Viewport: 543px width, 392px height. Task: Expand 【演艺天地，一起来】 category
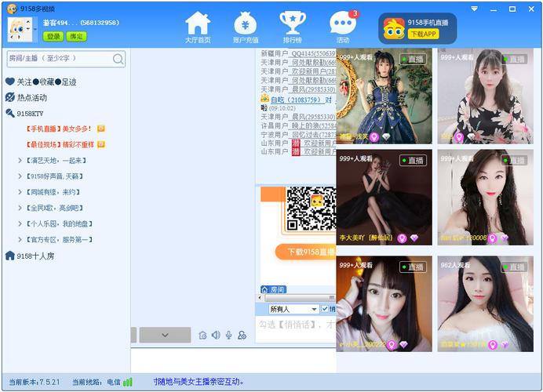point(20,161)
